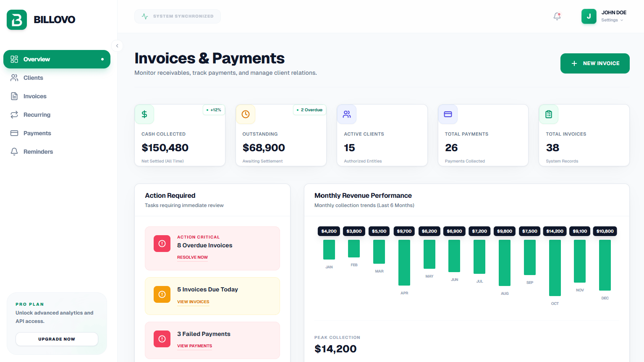Viewport: 644px width, 362px height.
Task: Open the Invoices section icon
Action: click(x=14, y=96)
